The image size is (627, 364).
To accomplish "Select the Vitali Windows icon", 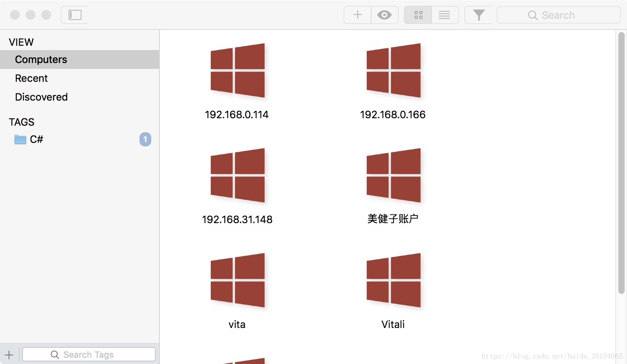I will [x=393, y=280].
